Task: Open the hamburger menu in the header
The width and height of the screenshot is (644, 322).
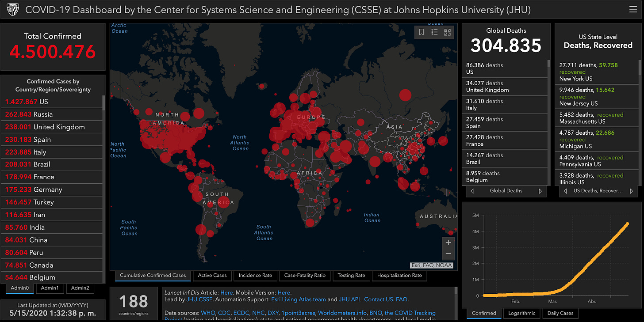Action: tap(633, 9)
